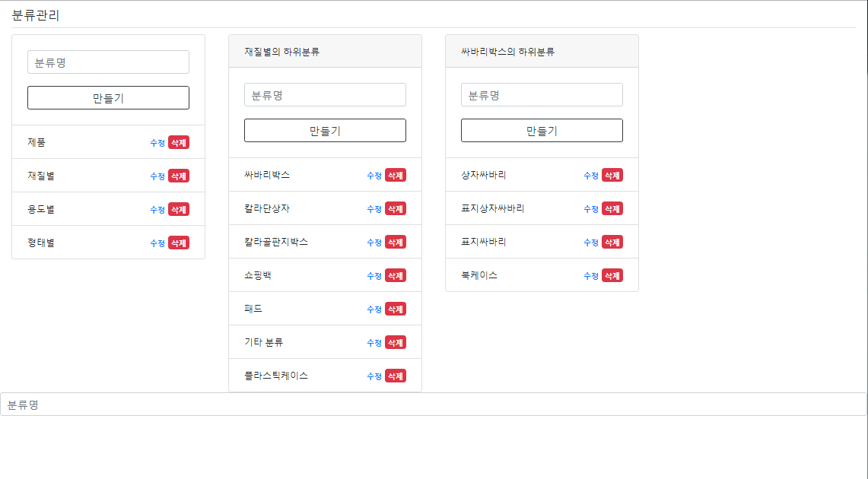The width and height of the screenshot is (868, 479).
Task: Delete the 플라스틱케이스 subcategory
Action: [396, 376]
